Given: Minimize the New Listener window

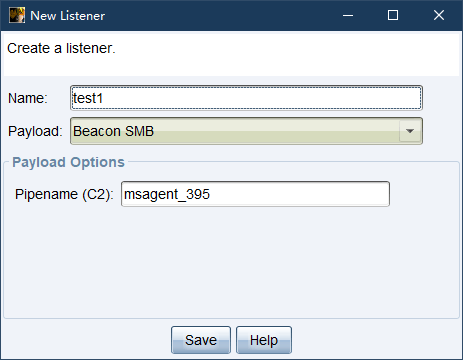Looking at the screenshot, I should point(348,15).
